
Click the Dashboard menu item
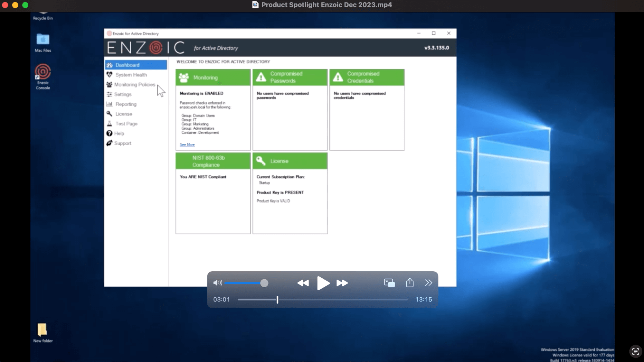click(128, 65)
